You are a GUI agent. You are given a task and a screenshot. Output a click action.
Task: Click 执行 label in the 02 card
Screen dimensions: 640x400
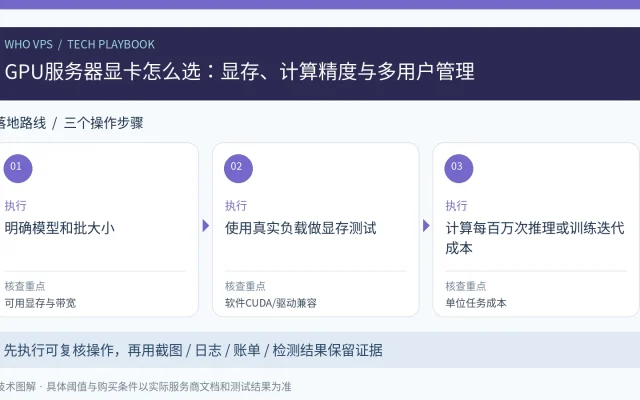pyautogui.click(x=236, y=205)
